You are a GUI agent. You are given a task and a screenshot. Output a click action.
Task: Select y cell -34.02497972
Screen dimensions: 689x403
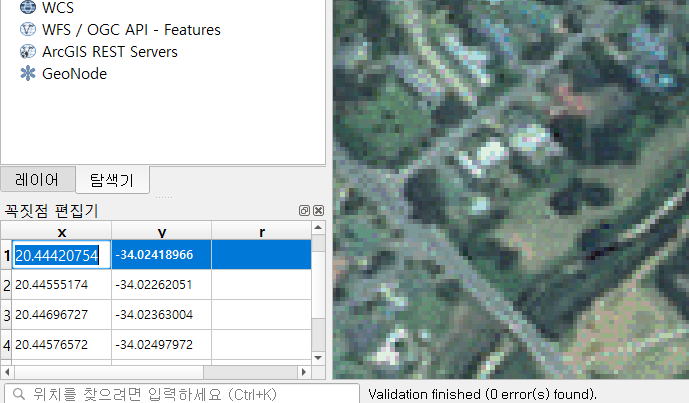click(161, 345)
